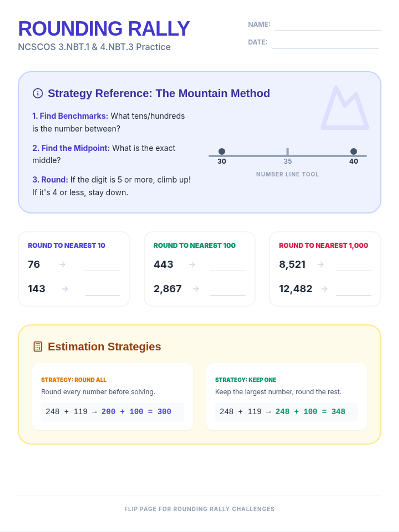Image resolution: width=399 pixels, height=532 pixels.
Task: Click the 40 dot on number line
Action: click(354, 152)
